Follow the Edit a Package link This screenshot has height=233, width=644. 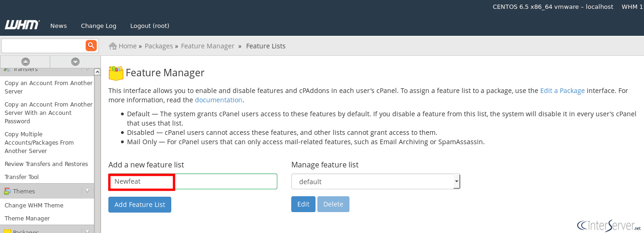(562, 91)
